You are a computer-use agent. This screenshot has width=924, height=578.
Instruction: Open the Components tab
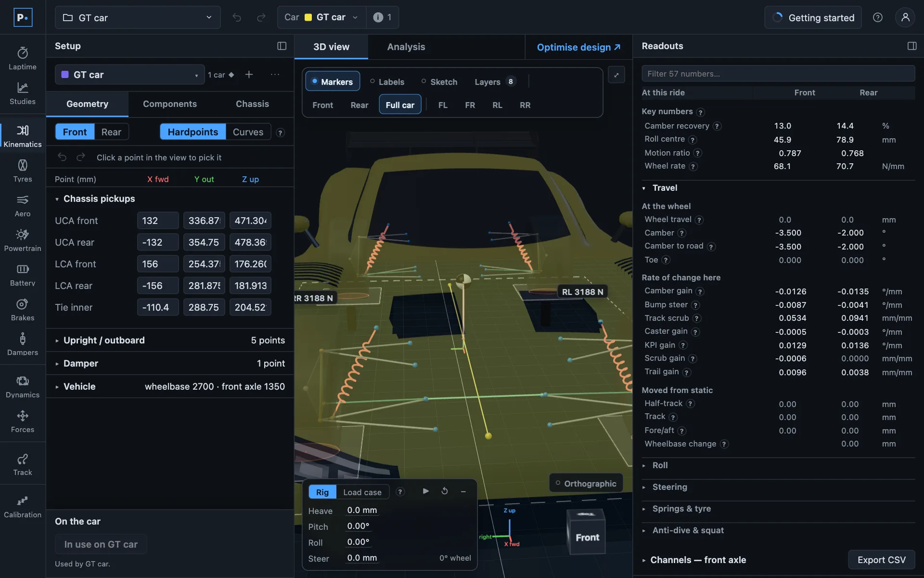click(x=170, y=104)
